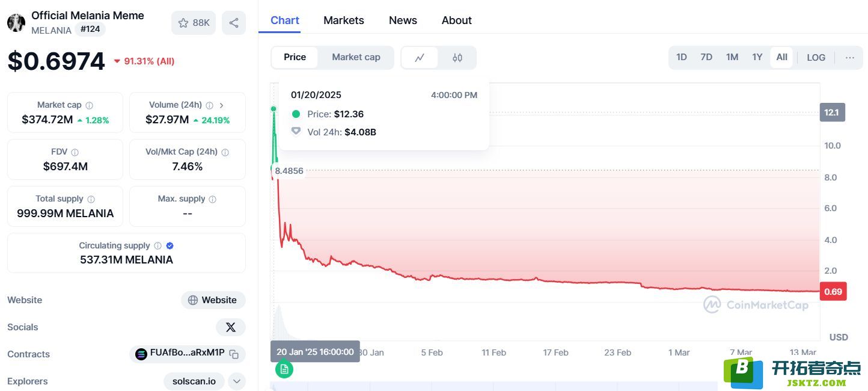Set chart range to 1M
The width and height of the screenshot is (868, 391).
(732, 57)
